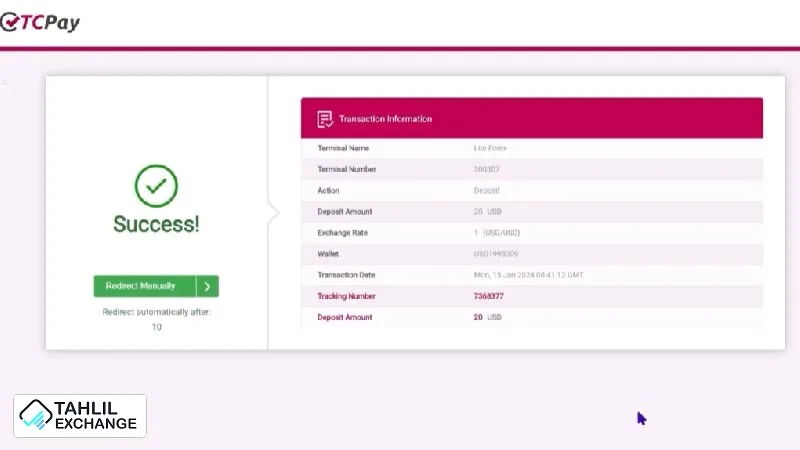
Task: Click the Transaction Information panel header
Action: (531, 119)
